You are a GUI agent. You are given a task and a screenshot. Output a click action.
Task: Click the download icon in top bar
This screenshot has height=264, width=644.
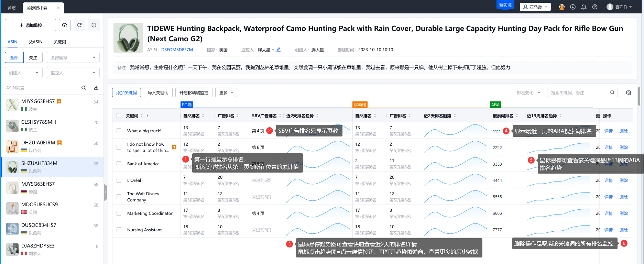coord(573,7)
